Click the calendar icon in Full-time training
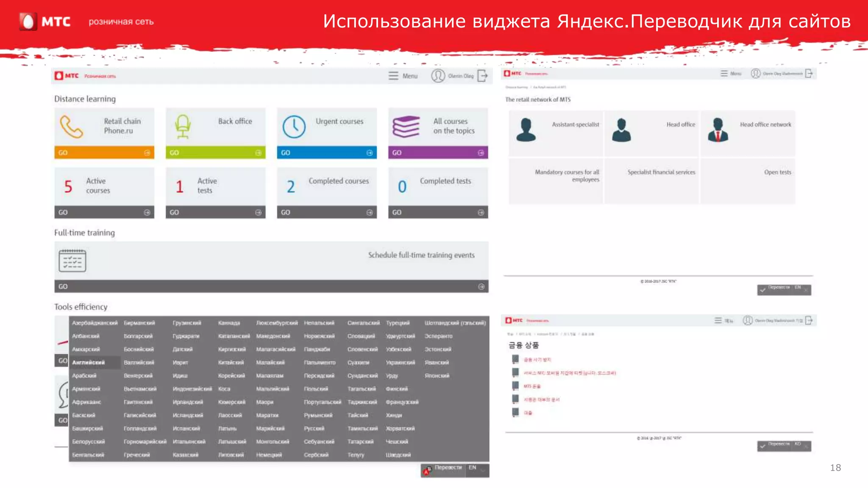This screenshot has height=488, width=868. click(x=72, y=261)
